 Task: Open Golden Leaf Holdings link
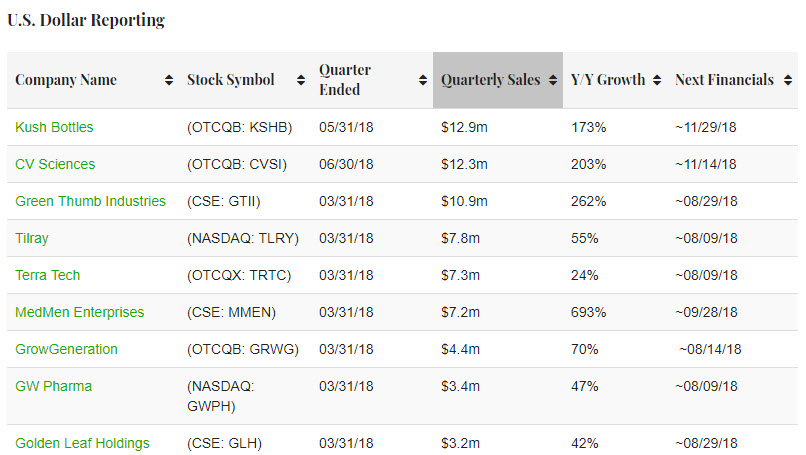point(82,443)
